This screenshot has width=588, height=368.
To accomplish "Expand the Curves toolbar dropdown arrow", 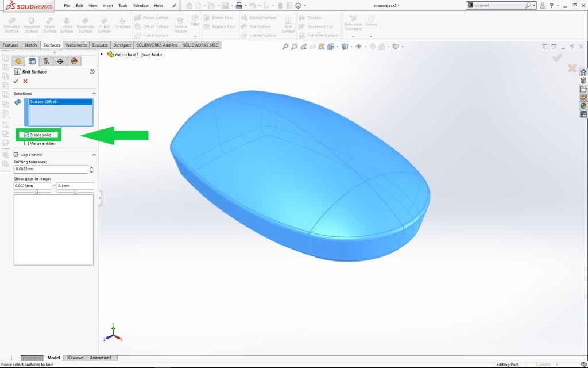I will click(x=371, y=36).
